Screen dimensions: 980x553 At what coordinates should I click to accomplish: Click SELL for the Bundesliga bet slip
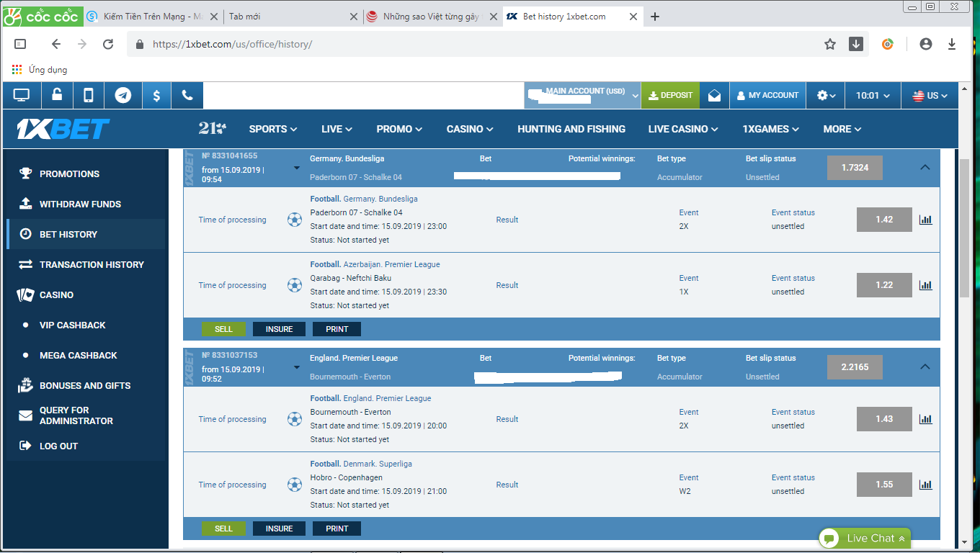[224, 329]
